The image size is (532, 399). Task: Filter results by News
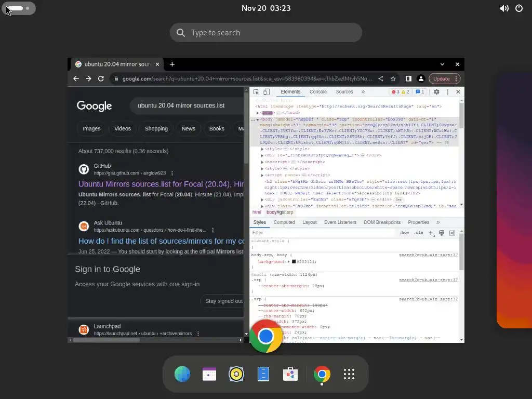[188, 129]
